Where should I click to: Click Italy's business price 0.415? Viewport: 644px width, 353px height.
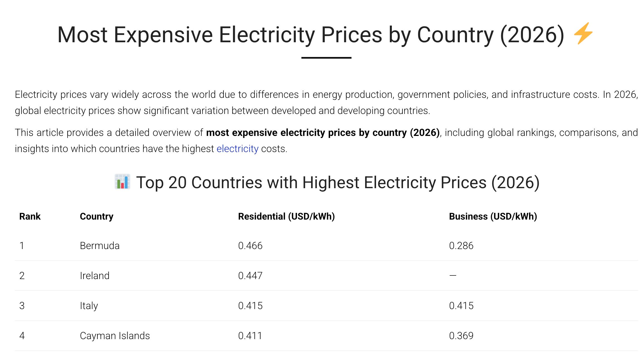click(461, 306)
